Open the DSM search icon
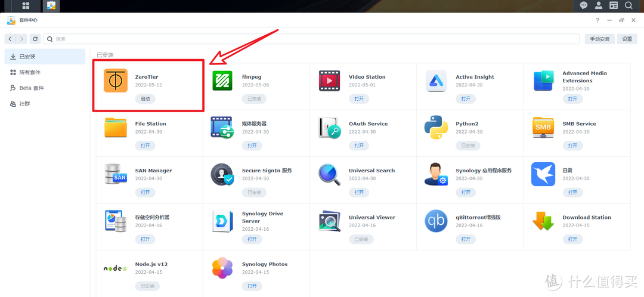Image resolution: width=644 pixels, height=297 pixels. (628, 6)
